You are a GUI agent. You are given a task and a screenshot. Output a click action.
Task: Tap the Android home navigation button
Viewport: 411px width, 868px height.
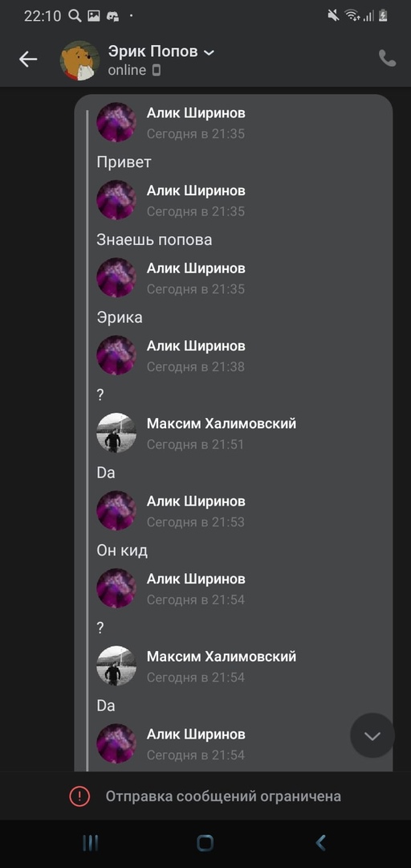tap(205, 843)
